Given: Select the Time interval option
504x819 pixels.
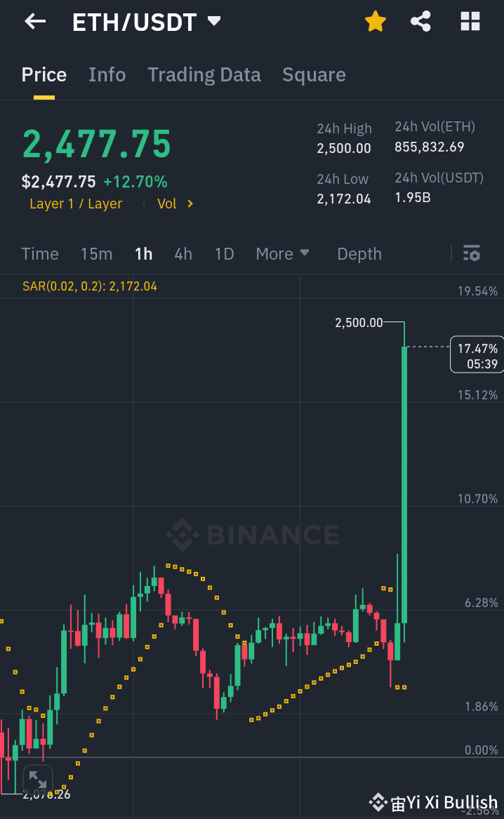Looking at the screenshot, I should [40, 254].
